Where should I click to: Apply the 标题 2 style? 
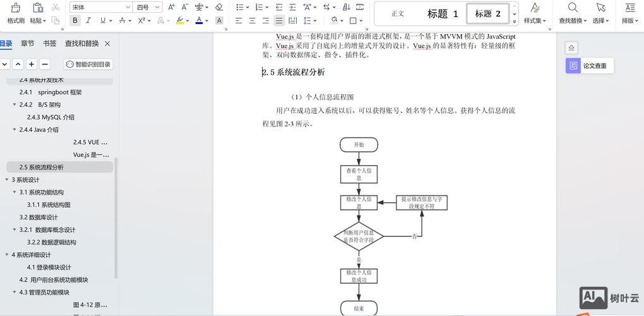click(x=488, y=13)
